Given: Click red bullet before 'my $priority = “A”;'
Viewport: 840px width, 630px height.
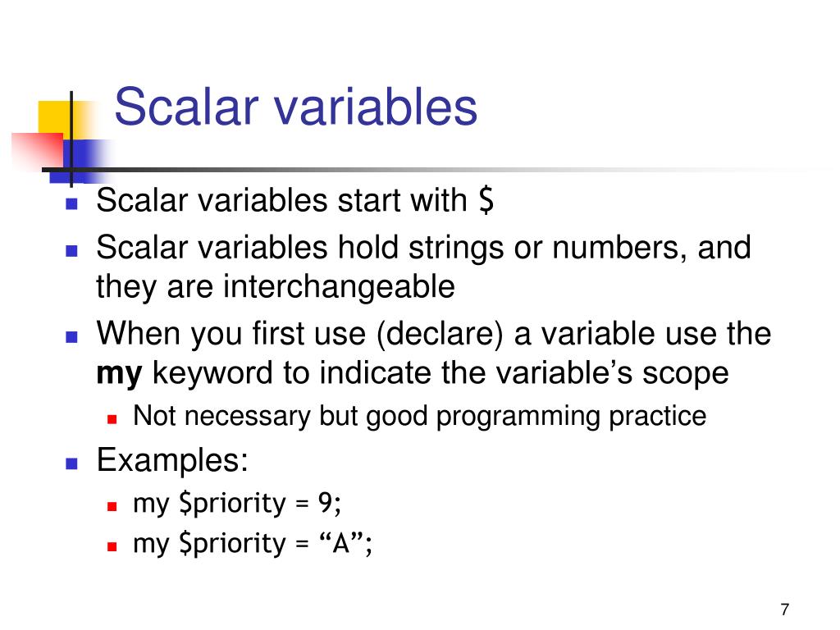Looking at the screenshot, I should (x=112, y=547).
